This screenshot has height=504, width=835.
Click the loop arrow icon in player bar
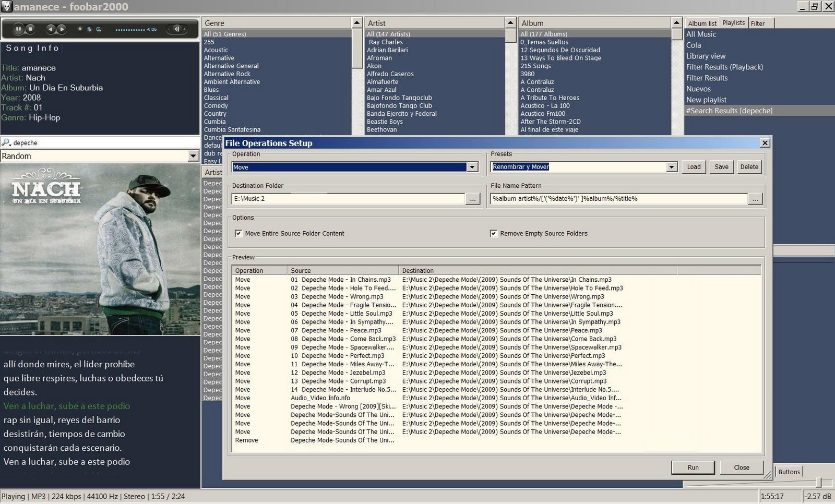point(99,29)
